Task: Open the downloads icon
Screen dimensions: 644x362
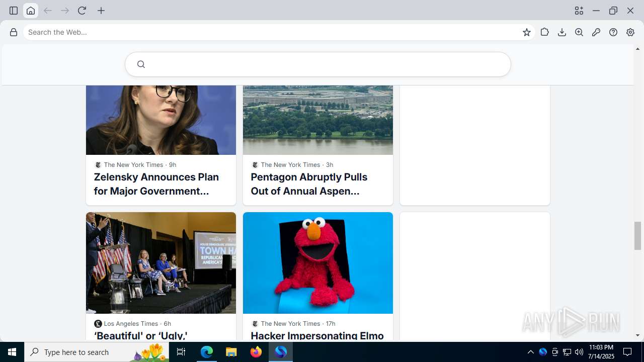Action: point(562,32)
